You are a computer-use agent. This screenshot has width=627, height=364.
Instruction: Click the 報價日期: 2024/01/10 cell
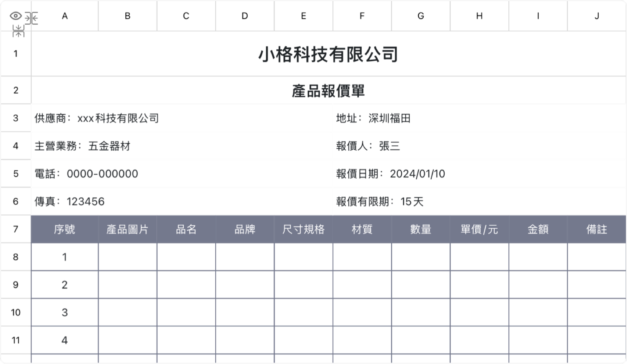click(479, 174)
